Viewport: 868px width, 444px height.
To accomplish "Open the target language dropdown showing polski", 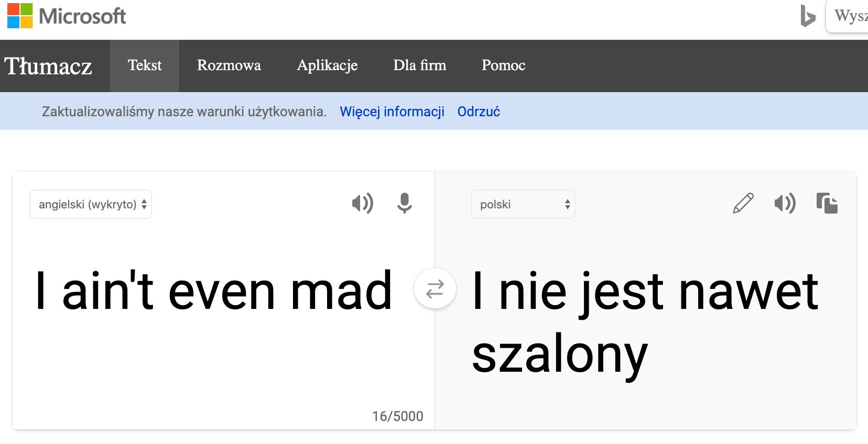I will 522,204.
